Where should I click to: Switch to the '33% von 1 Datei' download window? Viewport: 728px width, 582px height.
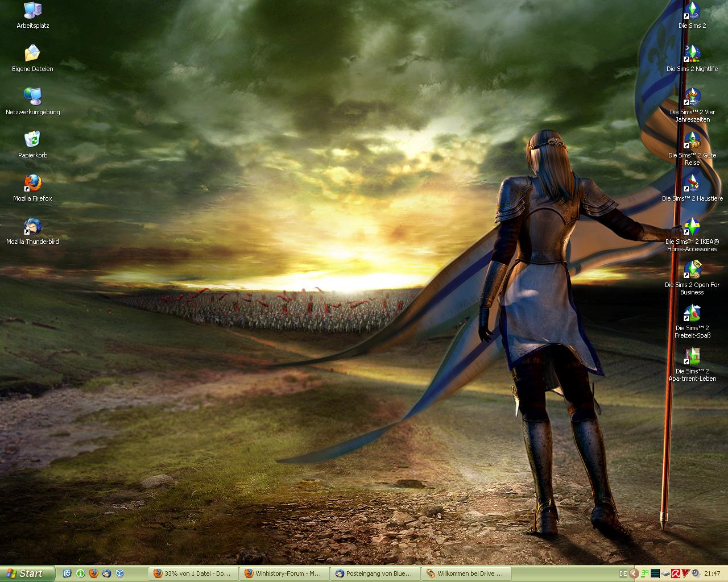point(193,573)
